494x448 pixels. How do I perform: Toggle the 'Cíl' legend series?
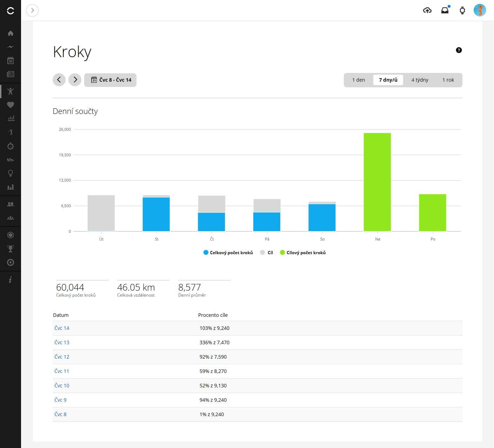click(267, 253)
